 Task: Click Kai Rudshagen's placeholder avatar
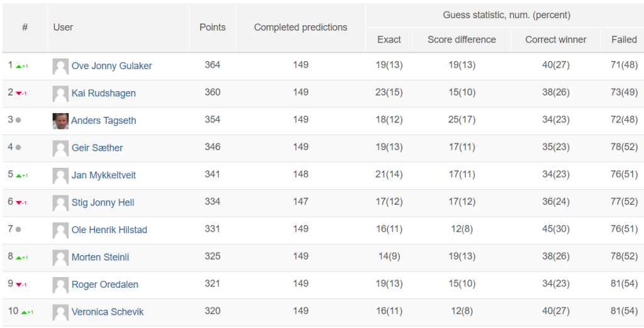tap(60, 94)
